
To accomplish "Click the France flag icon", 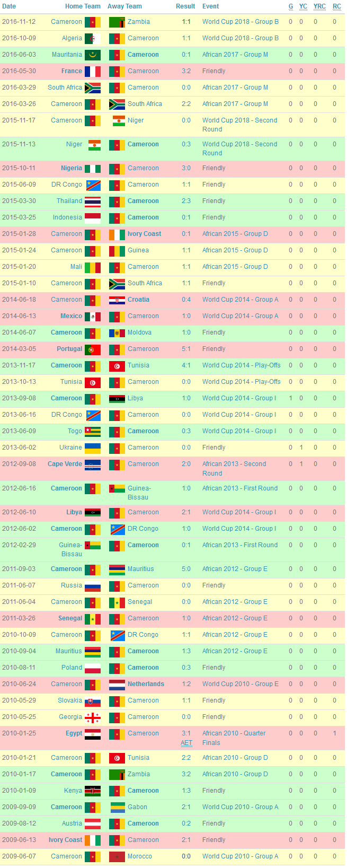I will pos(93,72).
